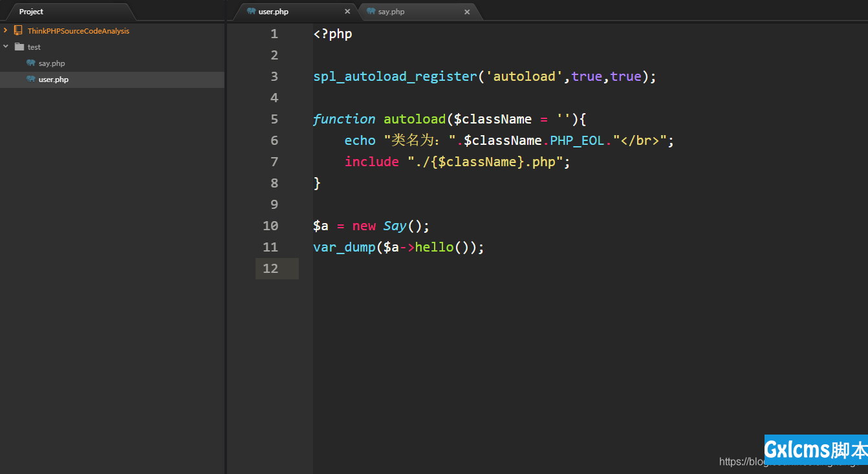Click the ThinkPHPSourceCodeAnalysis repository icon
This screenshot has width=868, height=474.
18,30
